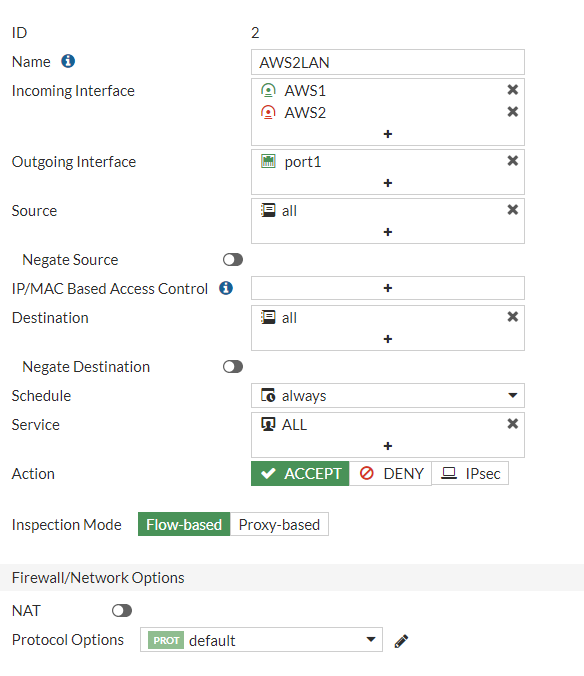Remove AWS2 from Incoming Interface
The width and height of the screenshot is (584, 676).
[512, 112]
